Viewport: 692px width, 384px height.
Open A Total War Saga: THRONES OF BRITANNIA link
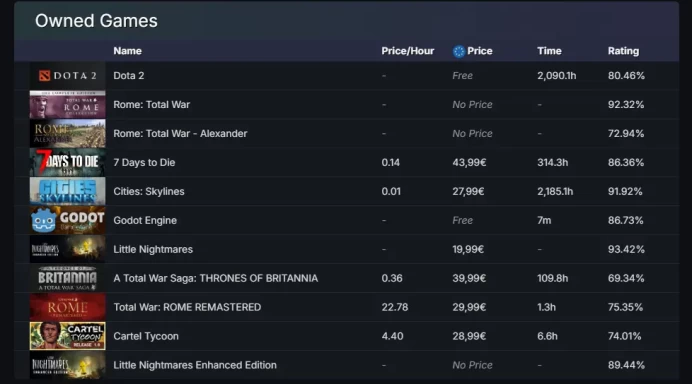click(215, 278)
